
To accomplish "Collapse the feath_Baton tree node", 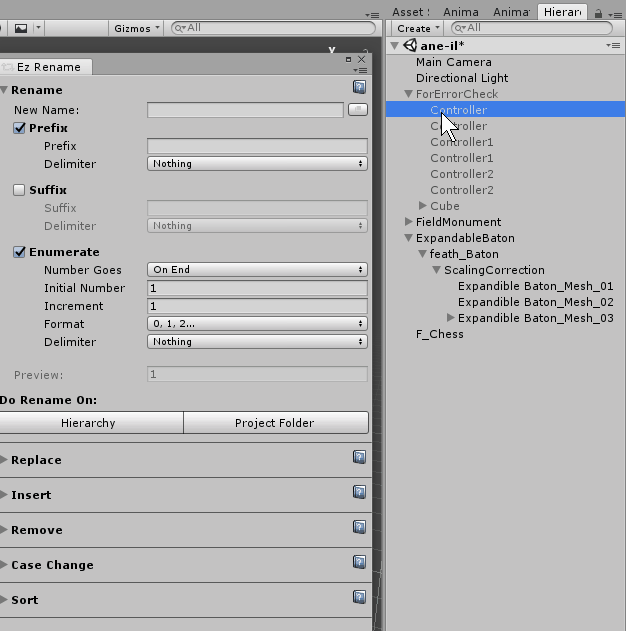I will (422, 254).
